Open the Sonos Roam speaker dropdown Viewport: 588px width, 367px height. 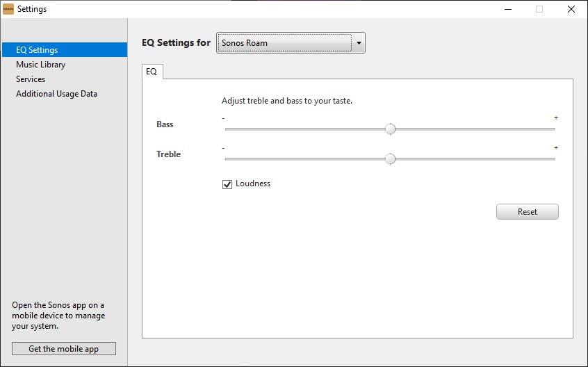coord(291,42)
